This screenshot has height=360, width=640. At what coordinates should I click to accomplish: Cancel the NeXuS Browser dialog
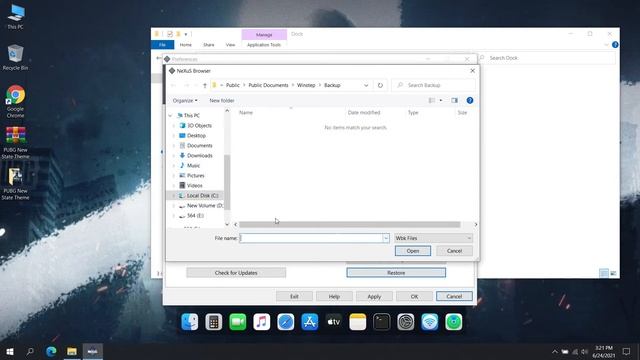tap(454, 251)
